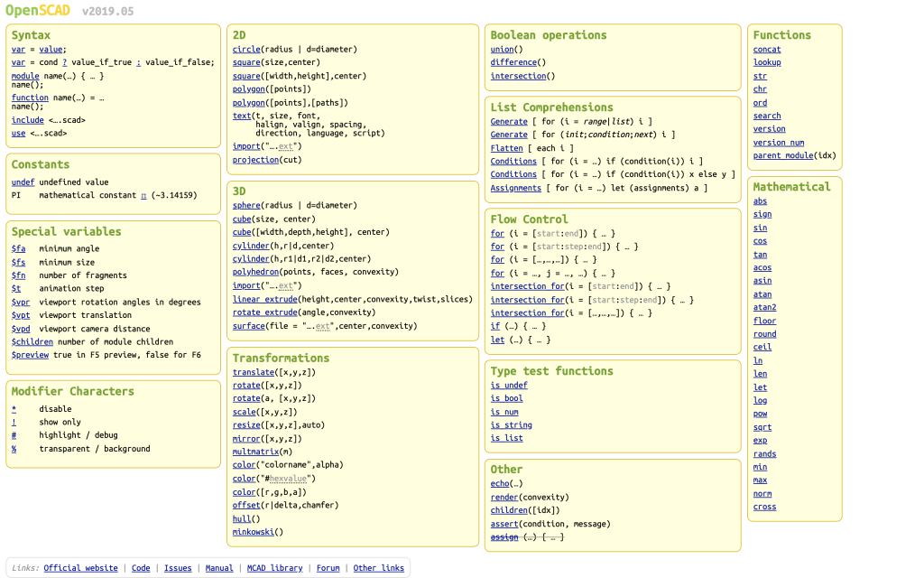924x578 pixels.
Task: Open the version_num function link
Action: [x=779, y=142]
